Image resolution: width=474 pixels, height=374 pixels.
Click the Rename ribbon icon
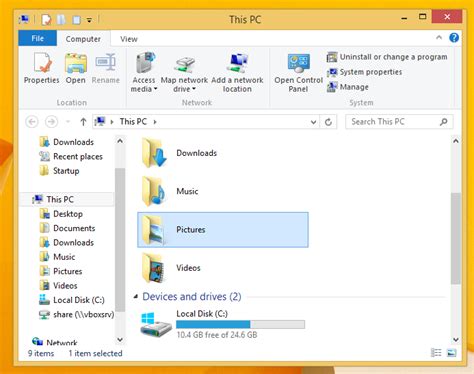click(106, 63)
